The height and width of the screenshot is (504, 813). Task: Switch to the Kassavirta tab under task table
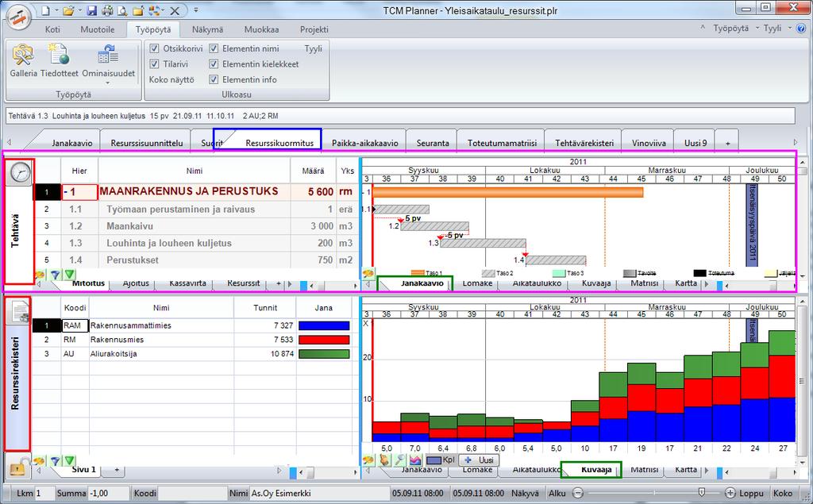(x=187, y=283)
